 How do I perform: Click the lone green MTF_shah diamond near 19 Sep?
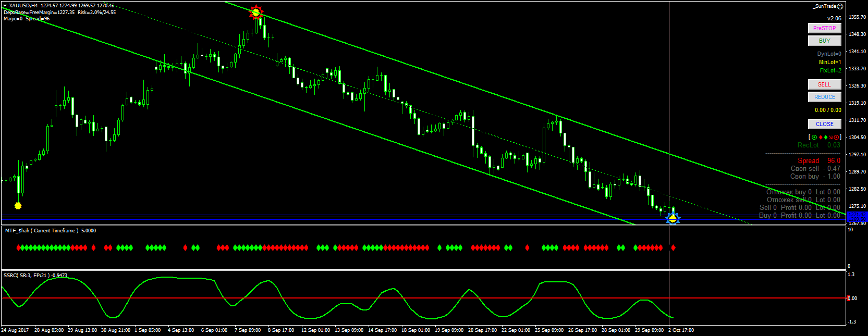point(439,248)
